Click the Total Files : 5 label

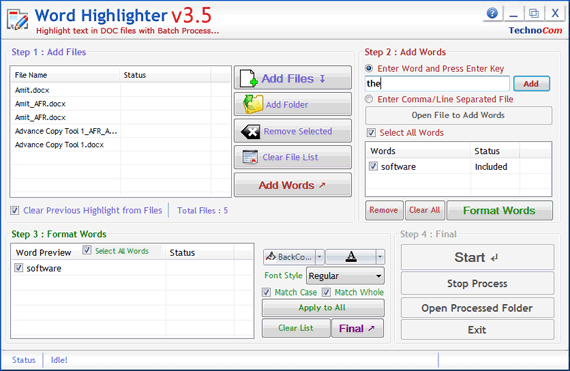202,210
